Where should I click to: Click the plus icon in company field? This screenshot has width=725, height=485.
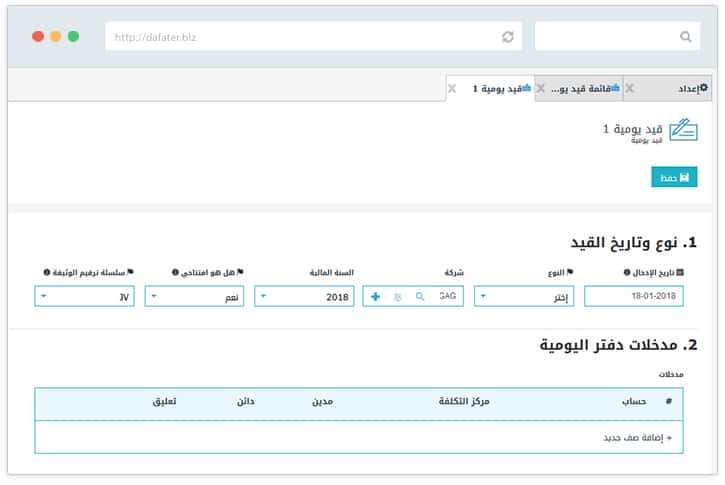tap(375, 297)
